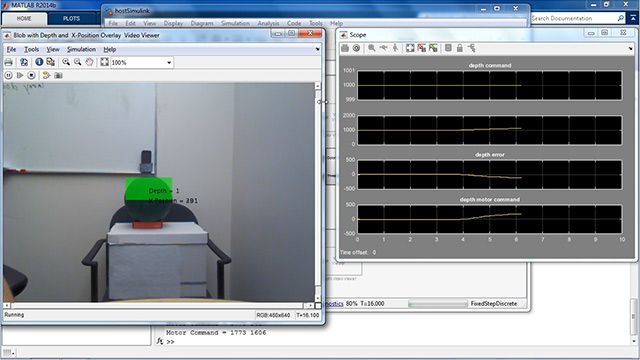Expand the Scope toolbar overflow arrow
The height and width of the screenshot is (360, 640).
pyautogui.click(x=631, y=49)
